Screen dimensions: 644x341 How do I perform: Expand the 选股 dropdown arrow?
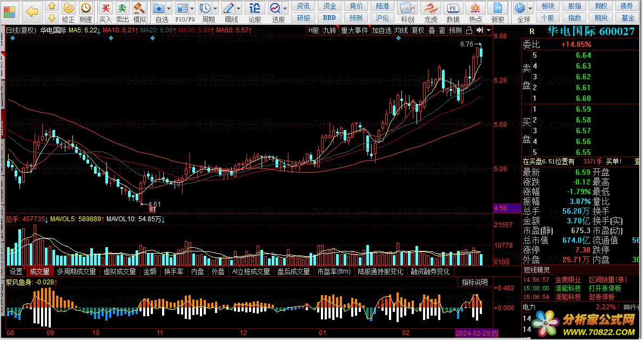pos(285,9)
